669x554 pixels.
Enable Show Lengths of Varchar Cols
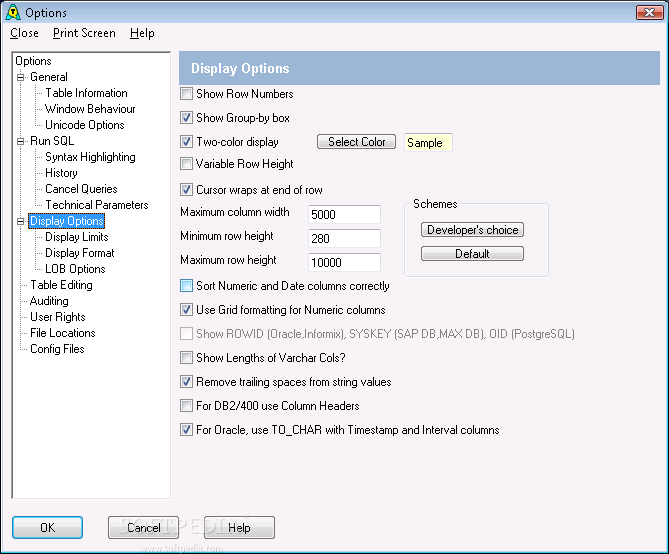click(186, 357)
